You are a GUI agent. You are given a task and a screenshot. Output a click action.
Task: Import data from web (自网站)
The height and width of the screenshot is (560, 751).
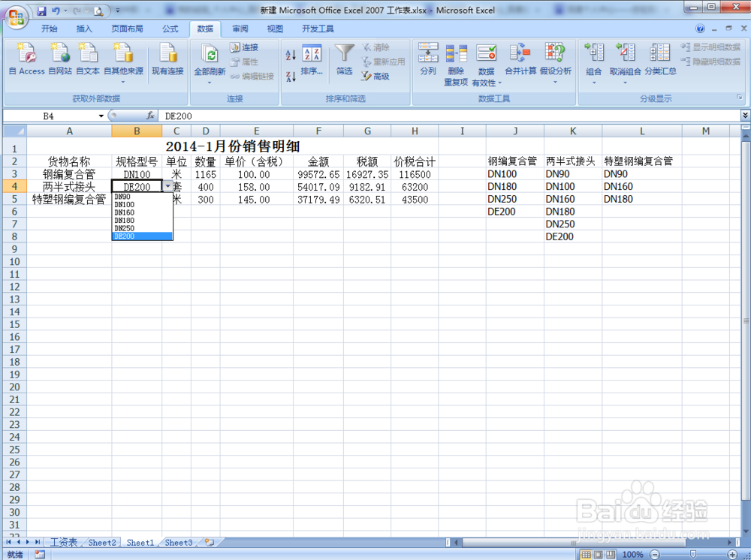(60, 60)
